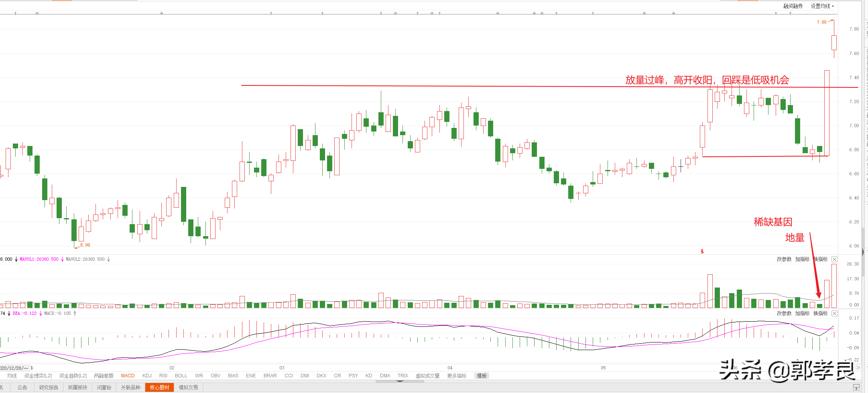868x393 pixels.
Task: Open the 关联品种 bottom tab
Action: tap(130, 387)
